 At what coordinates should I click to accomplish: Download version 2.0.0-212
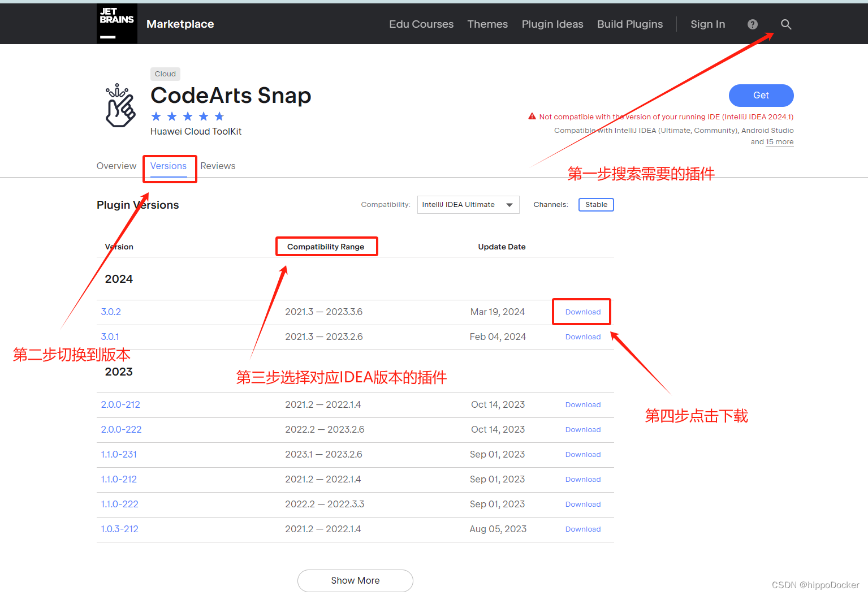[x=583, y=404]
